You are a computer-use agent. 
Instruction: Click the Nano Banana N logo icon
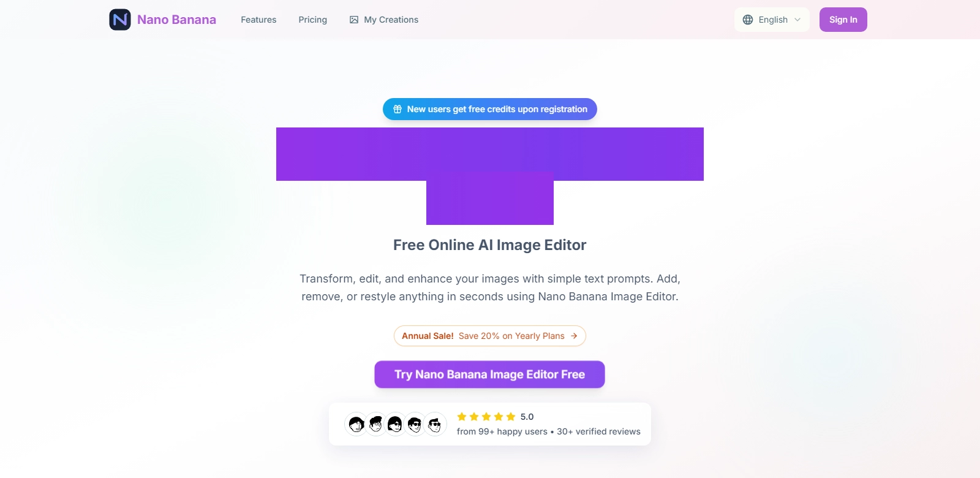click(120, 20)
